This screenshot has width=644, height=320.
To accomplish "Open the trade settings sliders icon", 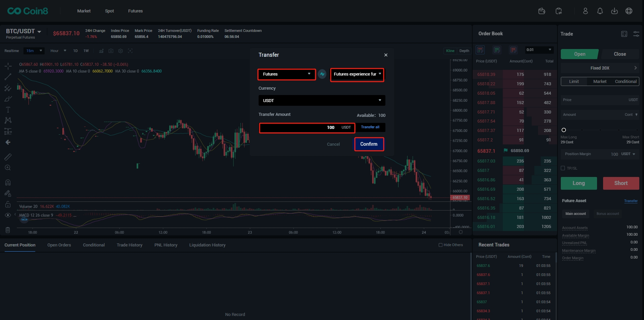I will tap(636, 34).
